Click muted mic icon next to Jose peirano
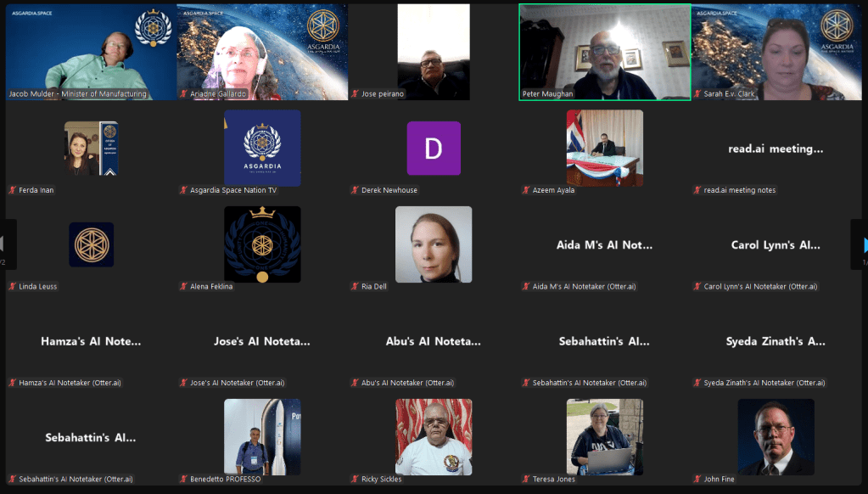Screen dimensions: 868x494 coord(355,93)
